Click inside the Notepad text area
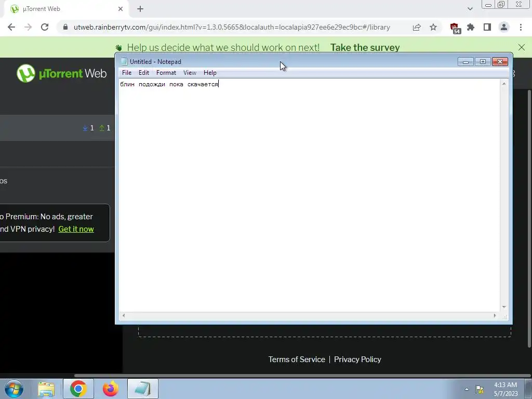532x399 pixels. click(310, 195)
